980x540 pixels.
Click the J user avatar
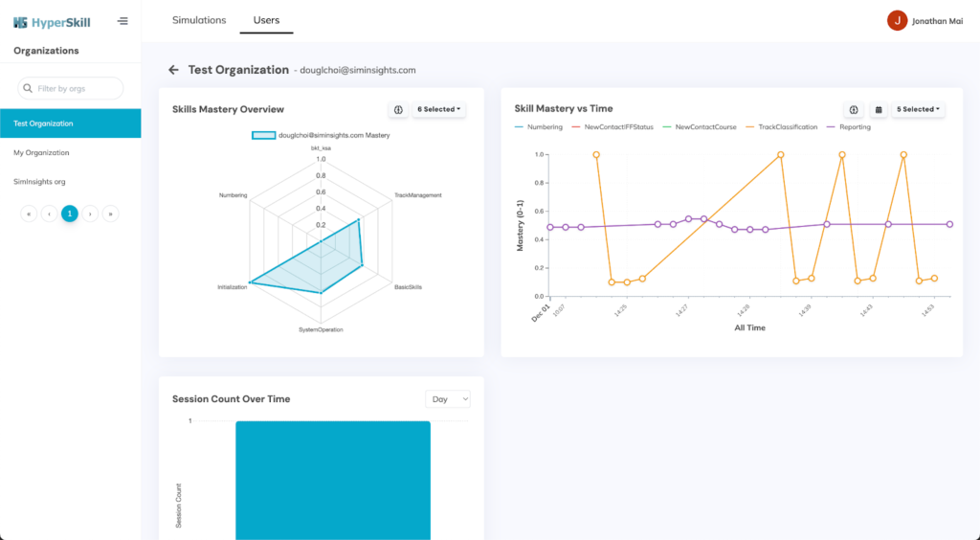(x=897, y=20)
